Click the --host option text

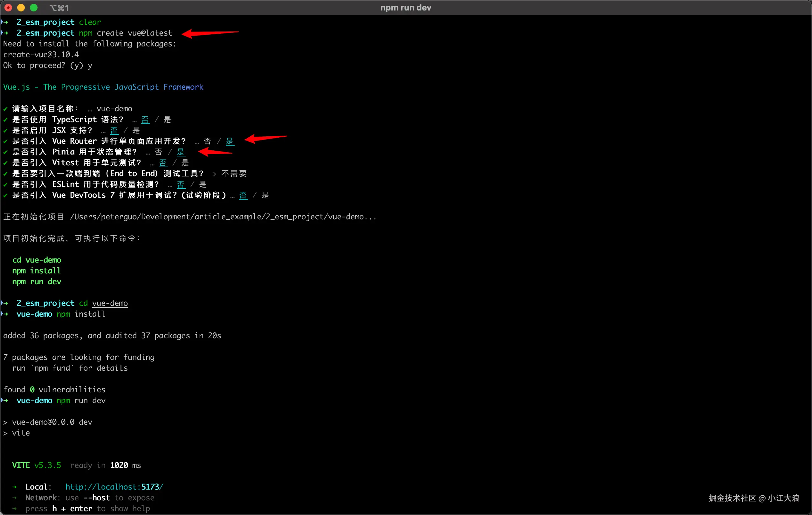tap(96, 498)
